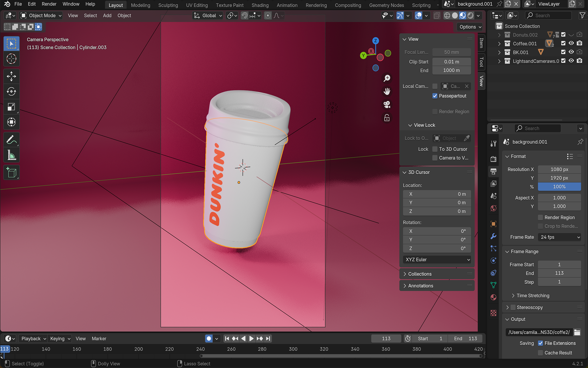This screenshot has width=588, height=368.
Task: Hide the Coffee.001 collection in viewport
Action: 571,43
